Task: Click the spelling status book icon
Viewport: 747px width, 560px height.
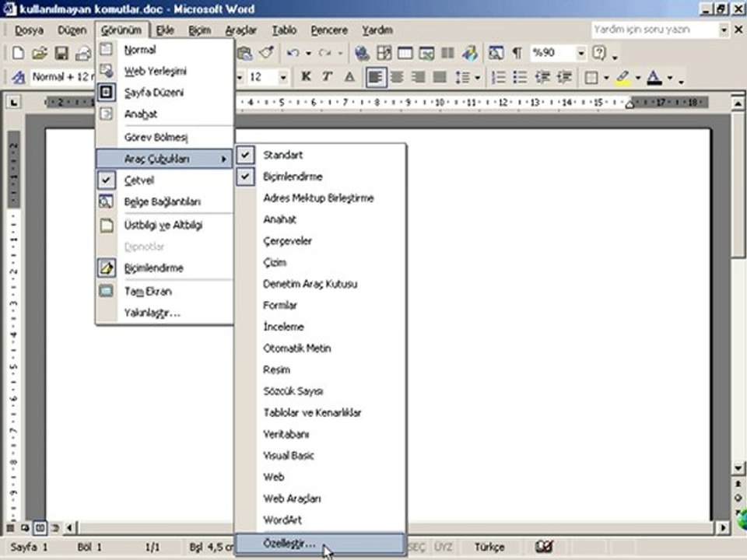Action: pyautogui.click(x=544, y=547)
